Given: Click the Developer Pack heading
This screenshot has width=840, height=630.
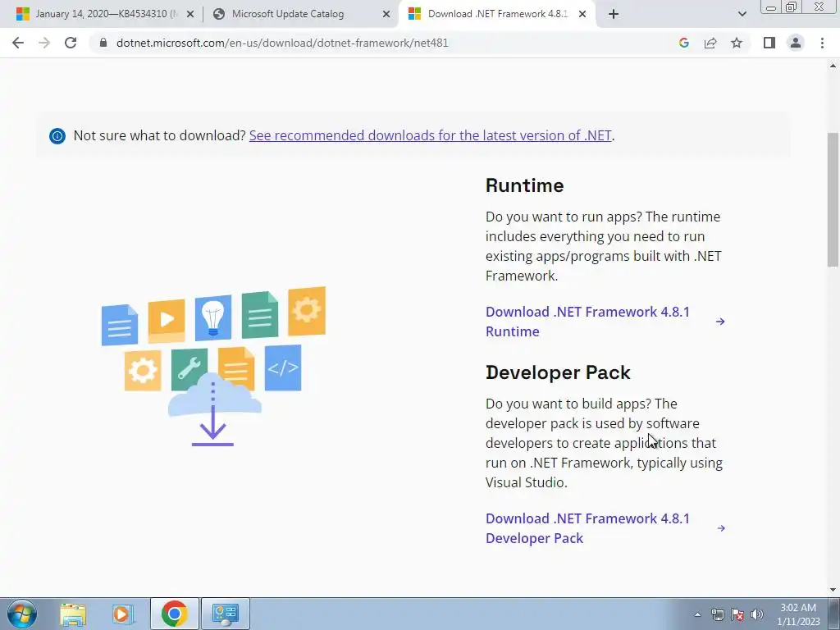Looking at the screenshot, I should click(558, 372).
